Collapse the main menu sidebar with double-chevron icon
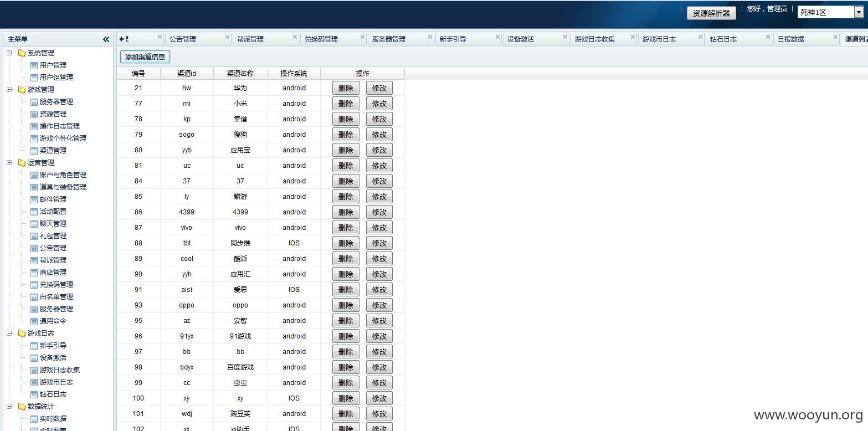Viewport: 868px width, 431px height. (x=106, y=39)
